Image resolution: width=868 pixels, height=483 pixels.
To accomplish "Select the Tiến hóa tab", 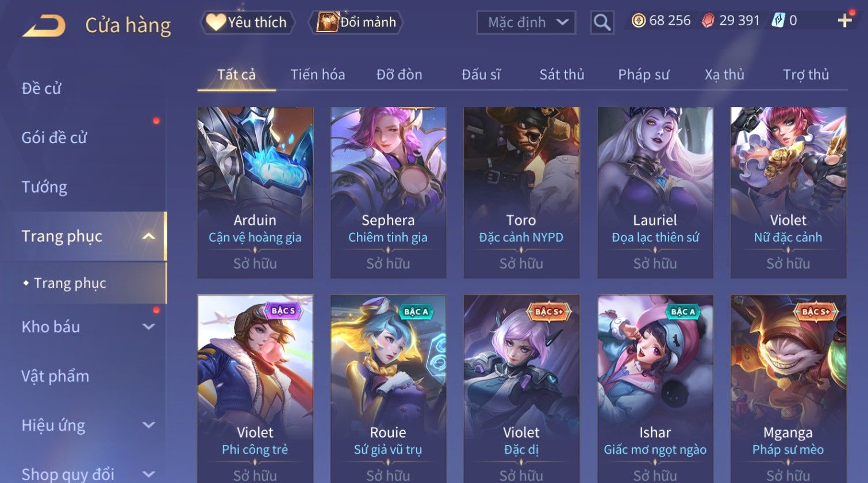I will tap(317, 75).
